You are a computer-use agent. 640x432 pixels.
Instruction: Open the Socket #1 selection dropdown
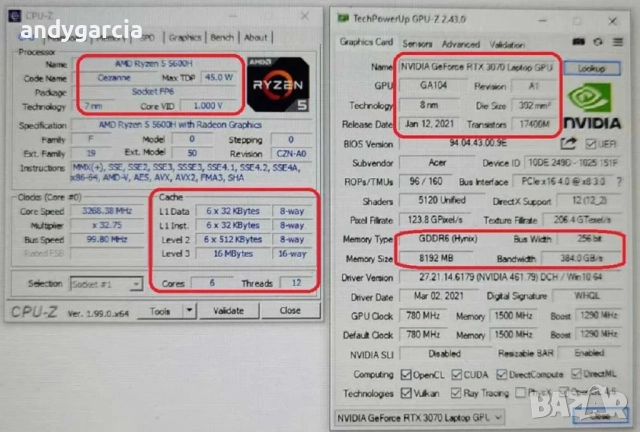107,284
